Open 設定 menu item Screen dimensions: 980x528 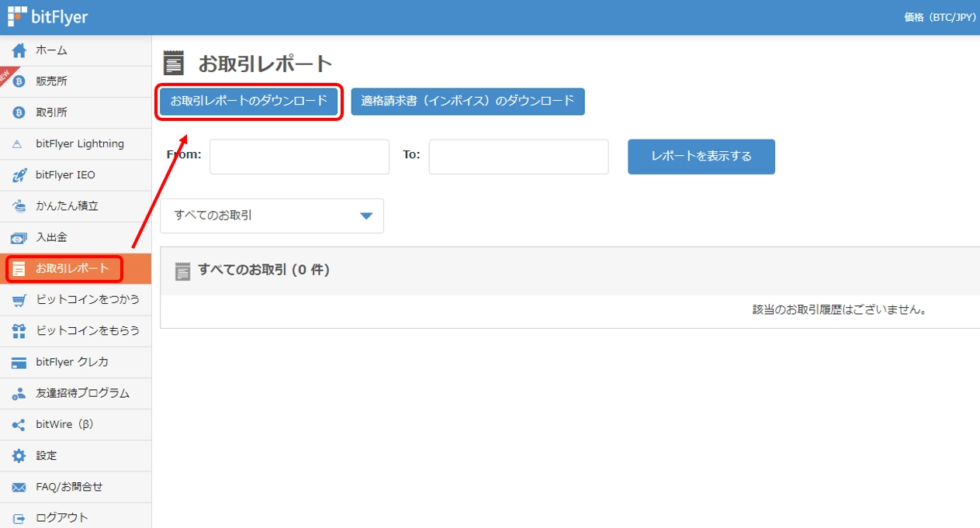pos(75,456)
